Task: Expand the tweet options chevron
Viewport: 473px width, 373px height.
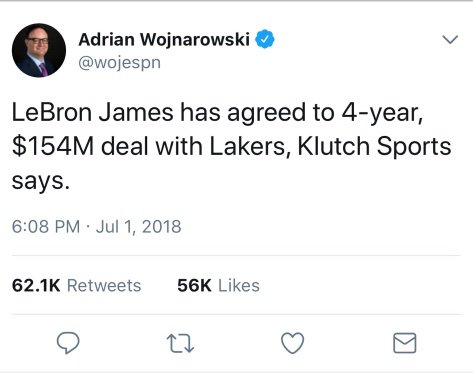Action: point(450,39)
